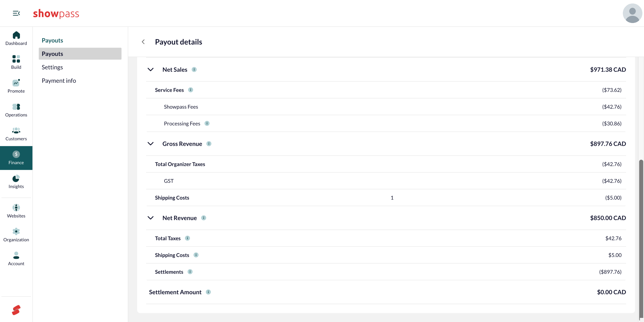Image resolution: width=644 pixels, height=322 pixels.
Task: Click the $0.00 CAD settlement value
Action: (x=611, y=292)
